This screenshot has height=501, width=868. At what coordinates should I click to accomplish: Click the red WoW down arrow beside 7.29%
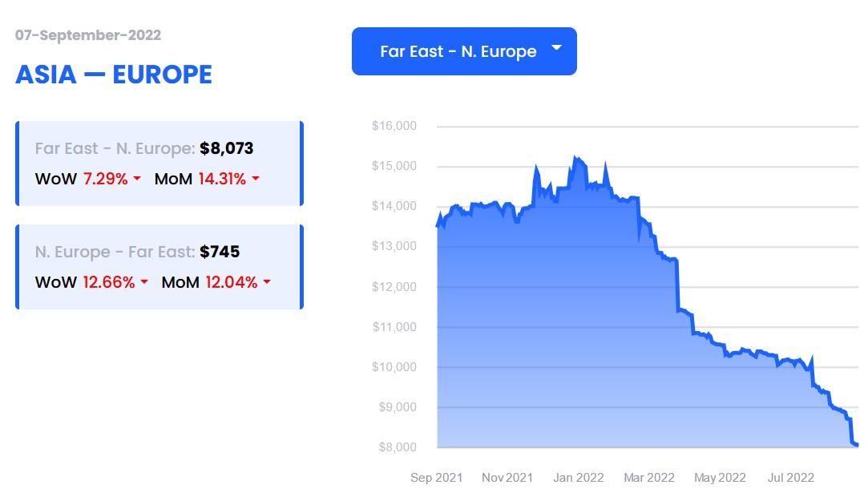pos(137,179)
